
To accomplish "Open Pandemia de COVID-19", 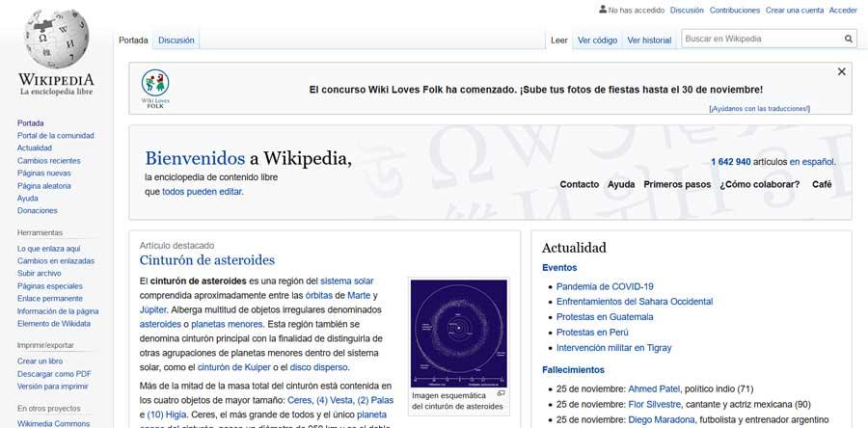I will pyautogui.click(x=605, y=286).
